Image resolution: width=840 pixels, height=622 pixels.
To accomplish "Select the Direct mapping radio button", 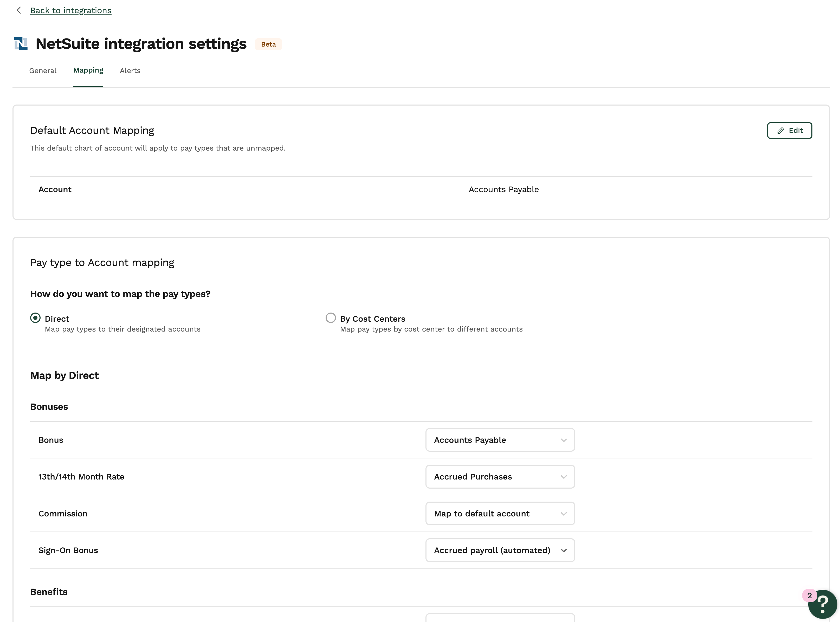I will [35, 318].
